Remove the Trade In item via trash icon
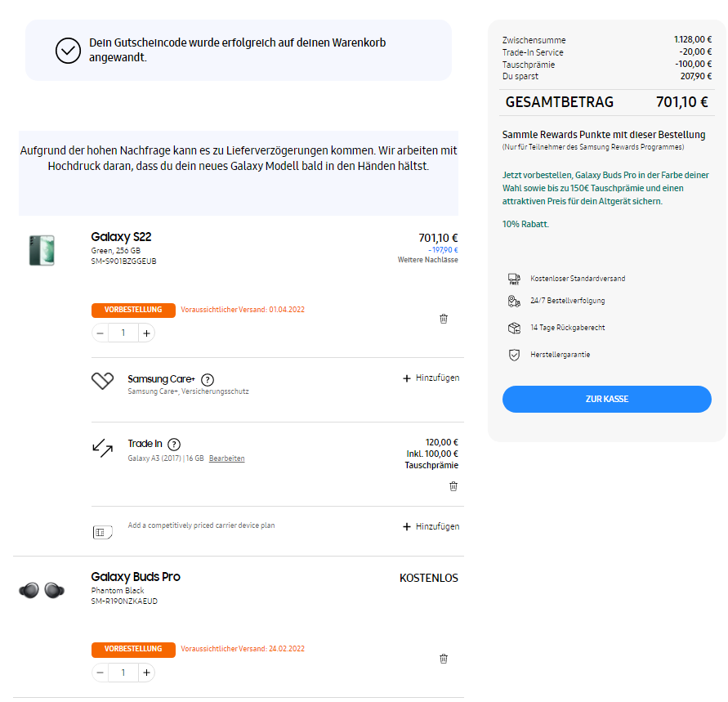 (453, 486)
